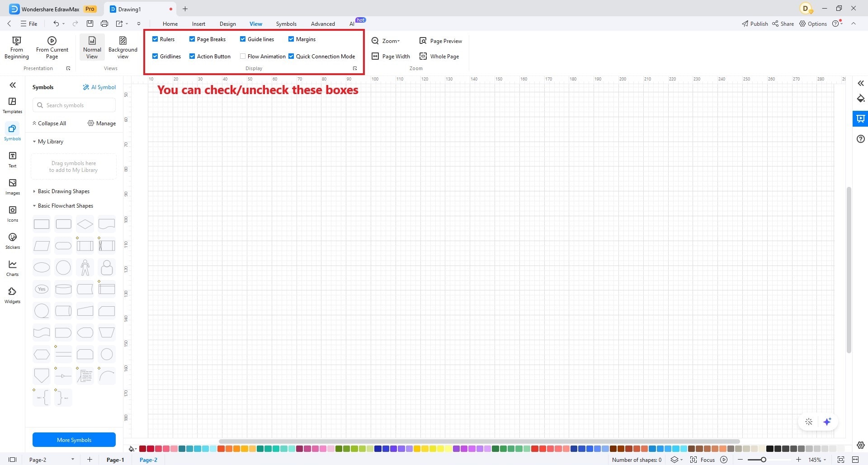The height and width of the screenshot is (465, 868).
Task: Select the diamond decision flowchart shape
Action: pos(85,224)
